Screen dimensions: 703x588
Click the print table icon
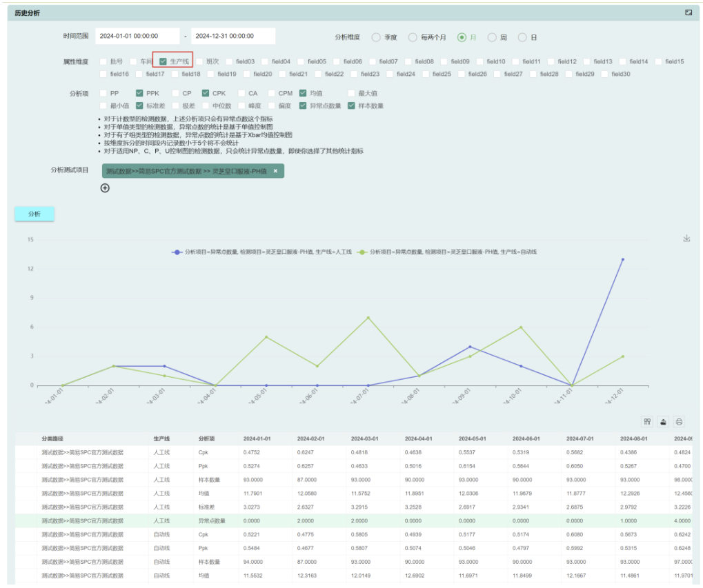click(679, 422)
